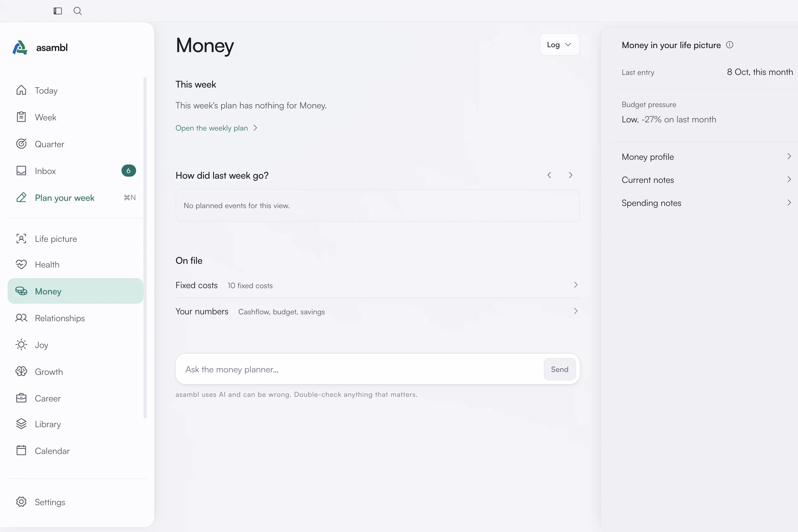Click the Plan your week pencil icon
The height and width of the screenshot is (532, 798).
click(x=21, y=197)
